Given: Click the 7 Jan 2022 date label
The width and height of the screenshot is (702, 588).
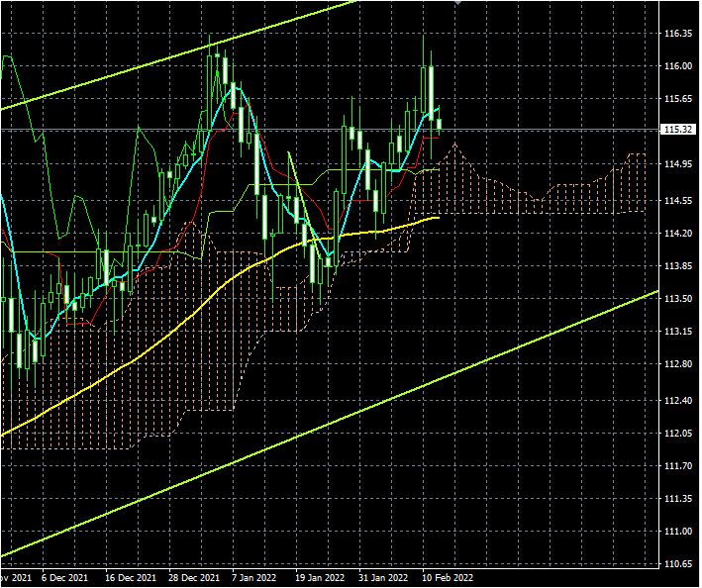Looking at the screenshot, I should point(254,578).
